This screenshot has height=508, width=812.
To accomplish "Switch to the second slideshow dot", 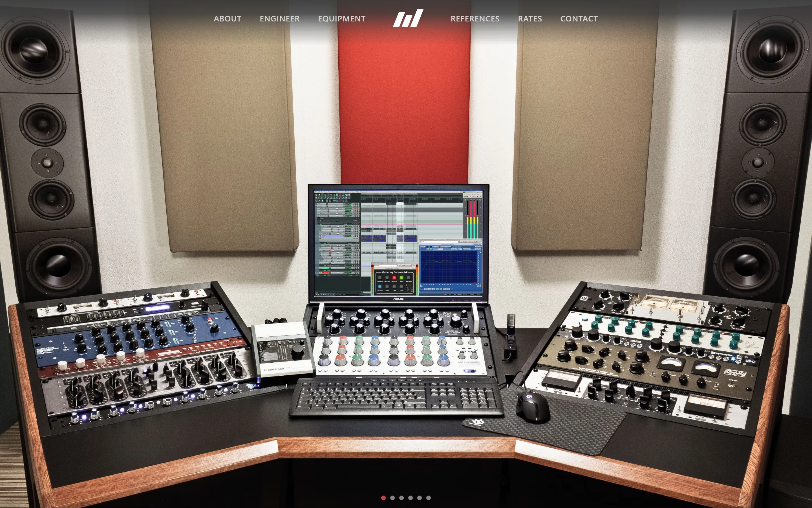I will pyautogui.click(x=392, y=498).
